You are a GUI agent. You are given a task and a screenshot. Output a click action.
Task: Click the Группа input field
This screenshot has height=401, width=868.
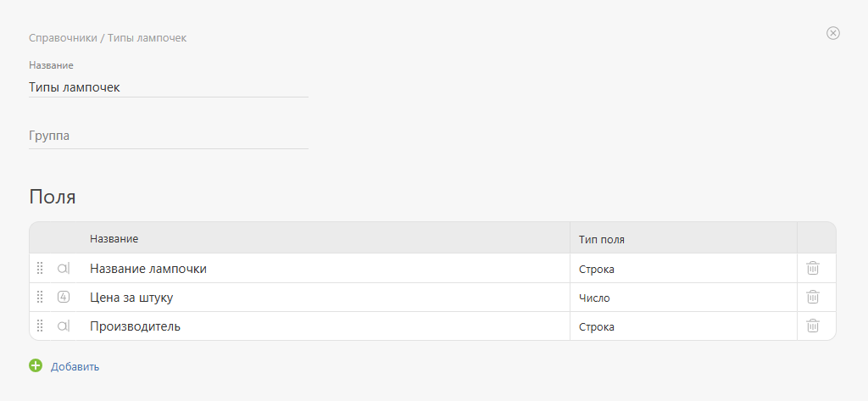[168, 136]
